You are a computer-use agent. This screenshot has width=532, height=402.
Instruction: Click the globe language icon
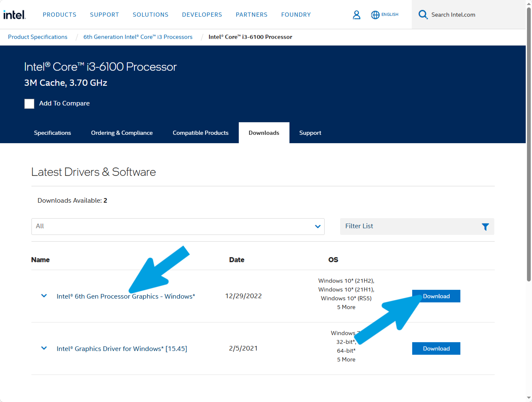[375, 15]
